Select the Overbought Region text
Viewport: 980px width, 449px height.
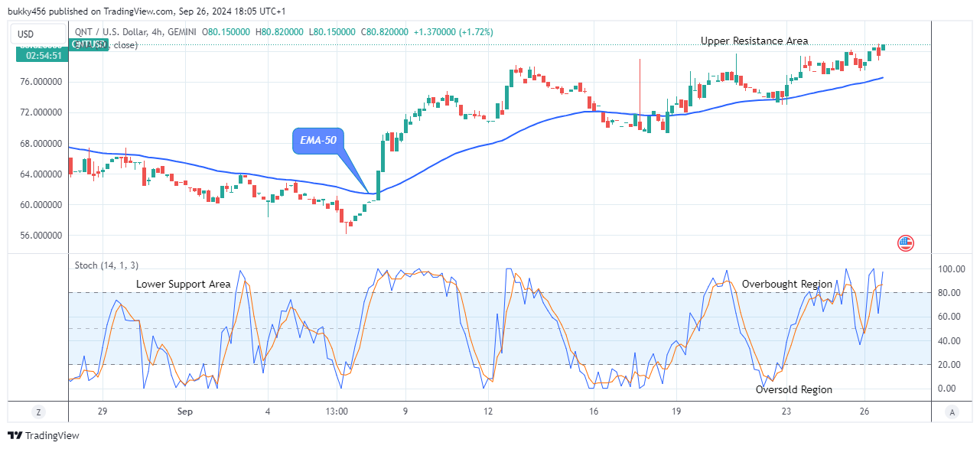787,284
